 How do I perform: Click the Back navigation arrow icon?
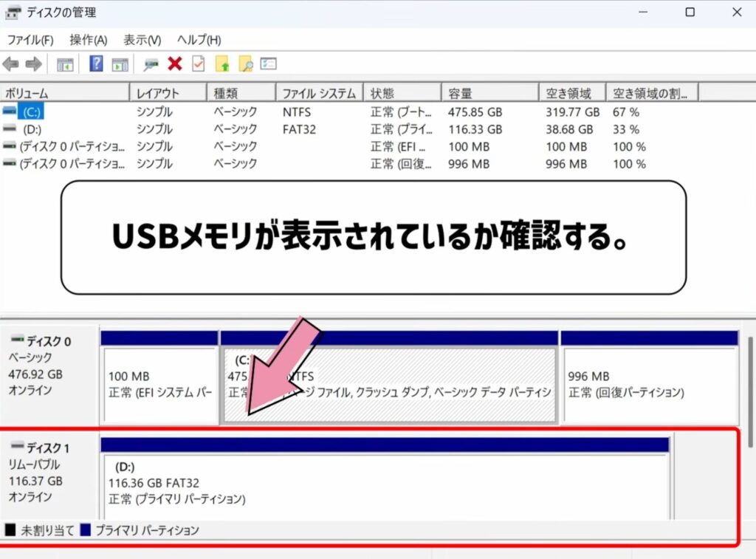[x=10, y=64]
